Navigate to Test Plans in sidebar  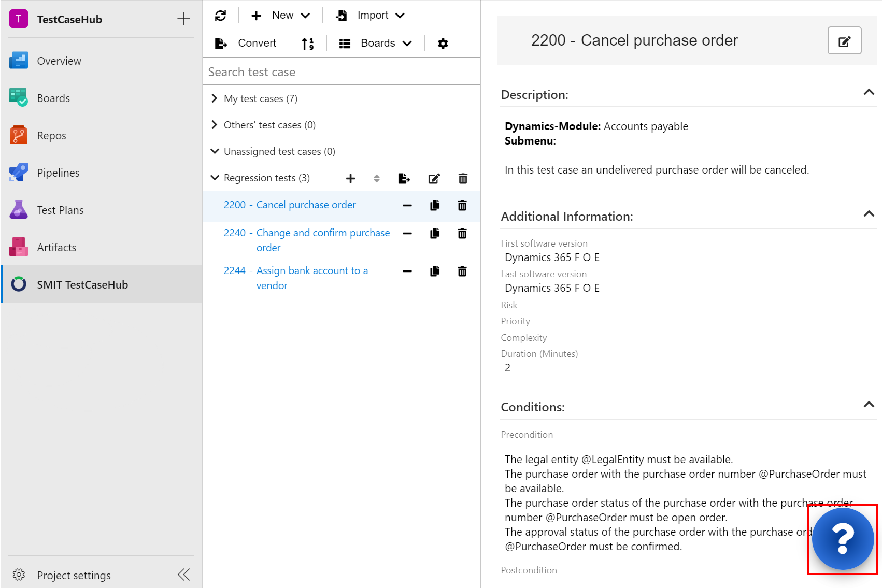pyautogui.click(x=60, y=210)
